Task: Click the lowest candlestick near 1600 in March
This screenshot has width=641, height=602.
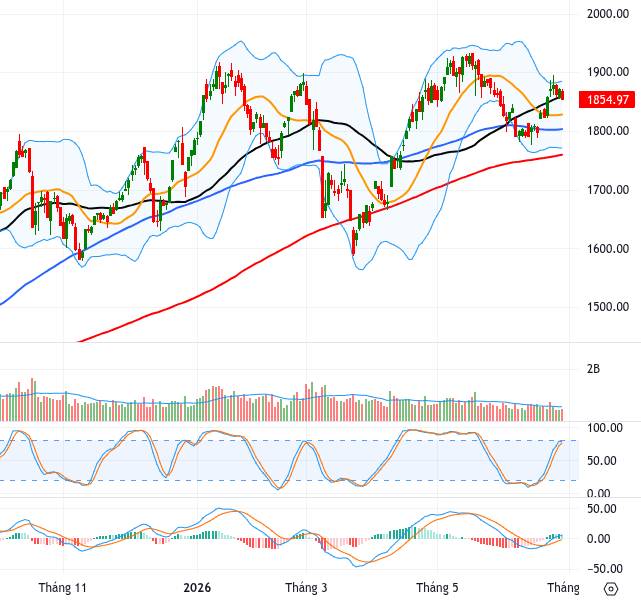Action: pos(354,242)
